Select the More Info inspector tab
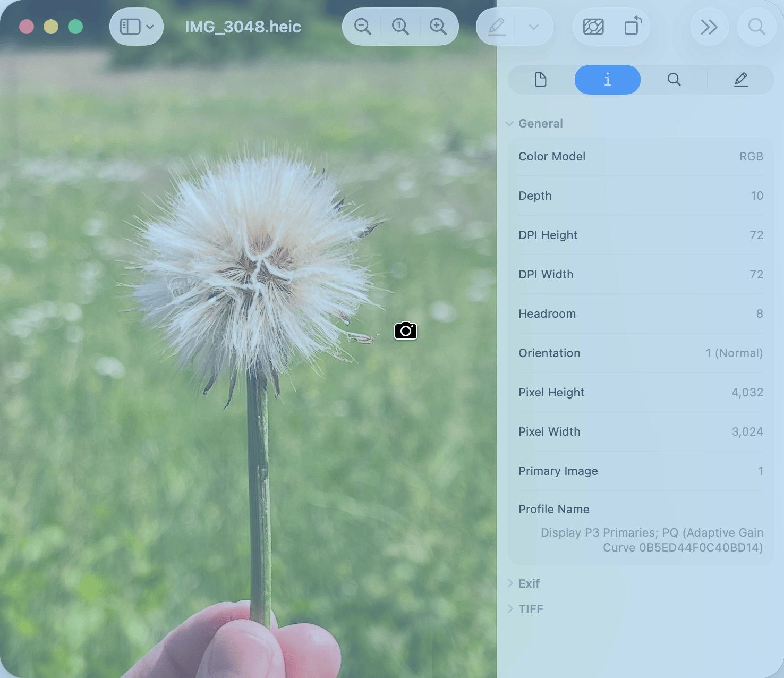 point(607,80)
